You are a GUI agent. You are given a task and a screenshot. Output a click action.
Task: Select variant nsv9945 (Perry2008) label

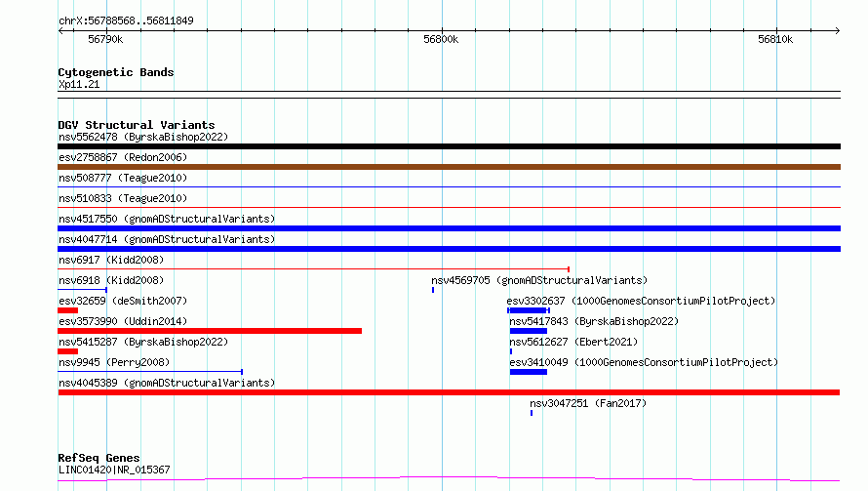point(114,362)
